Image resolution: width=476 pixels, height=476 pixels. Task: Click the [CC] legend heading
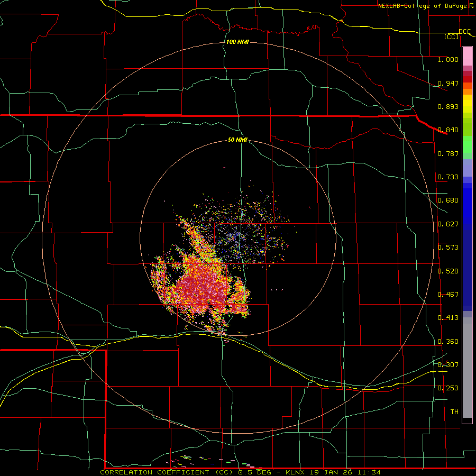452,36
